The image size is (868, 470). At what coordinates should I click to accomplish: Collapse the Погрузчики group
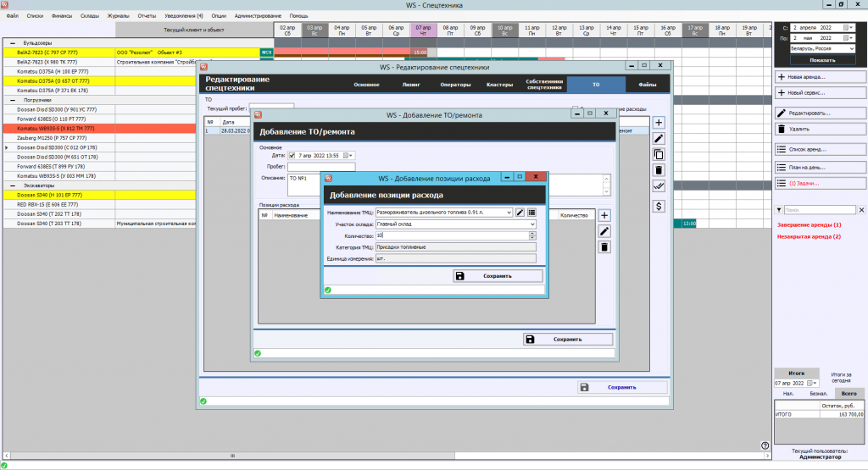(x=12, y=100)
